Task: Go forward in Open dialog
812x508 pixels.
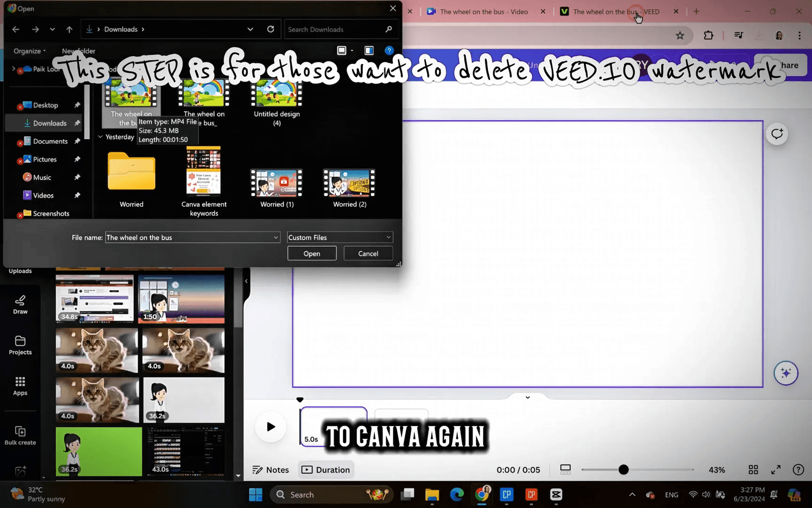Action: 35,29
